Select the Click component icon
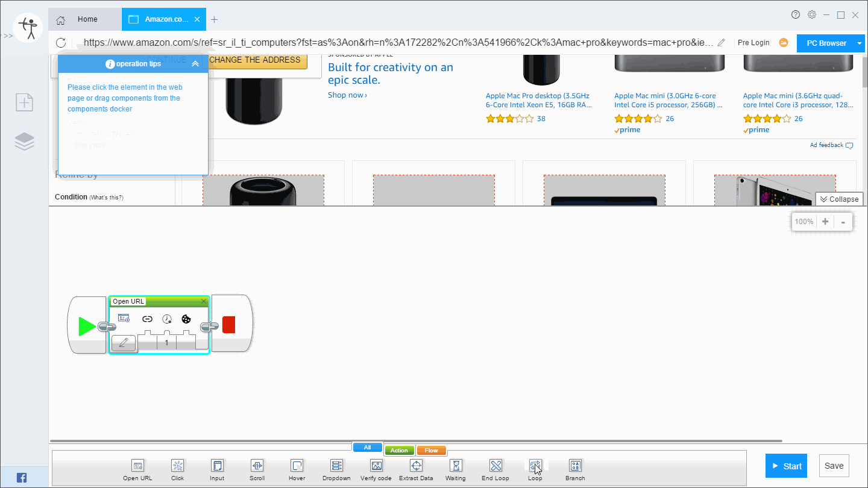The width and height of the screenshot is (868, 488). click(177, 466)
